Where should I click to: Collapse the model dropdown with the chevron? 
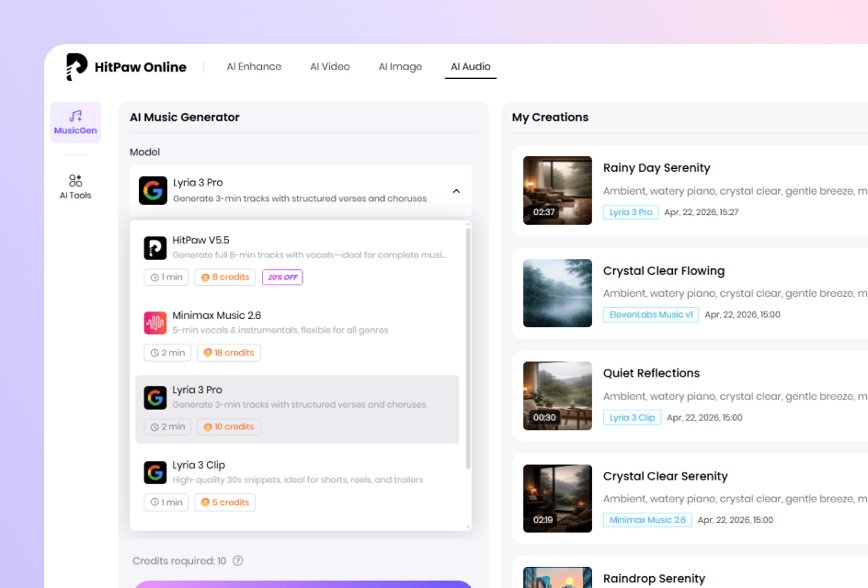coord(456,191)
